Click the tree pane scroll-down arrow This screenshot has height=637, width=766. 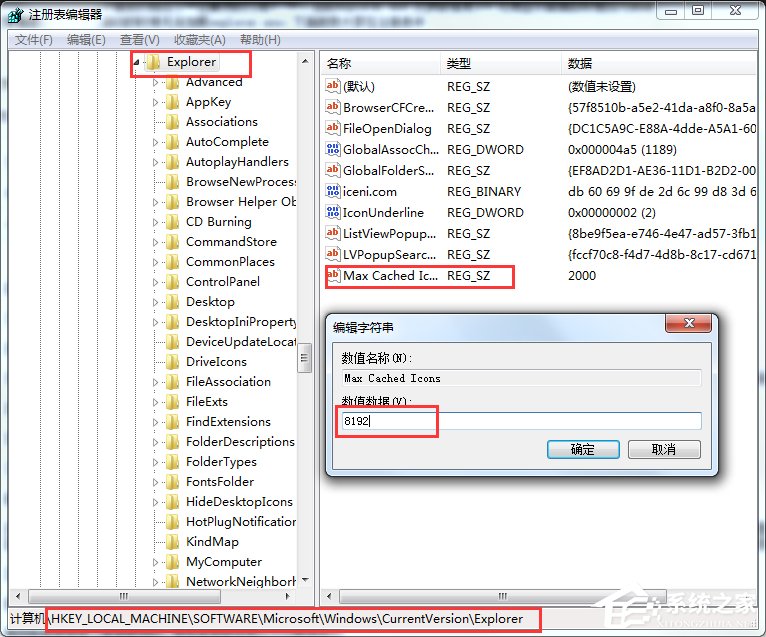tap(305, 580)
